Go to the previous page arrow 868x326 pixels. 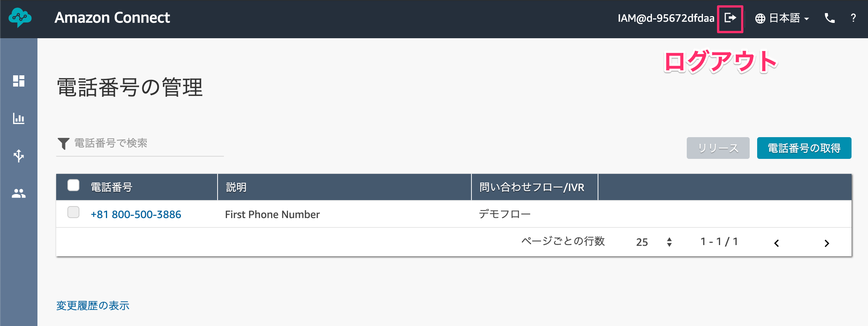click(x=777, y=243)
